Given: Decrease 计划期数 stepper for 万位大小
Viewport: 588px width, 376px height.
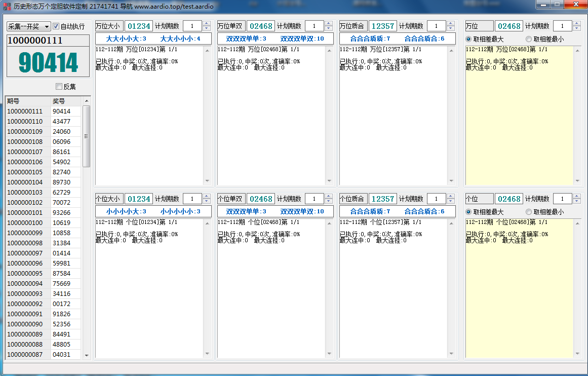Looking at the screenshot, I should 207,28.
